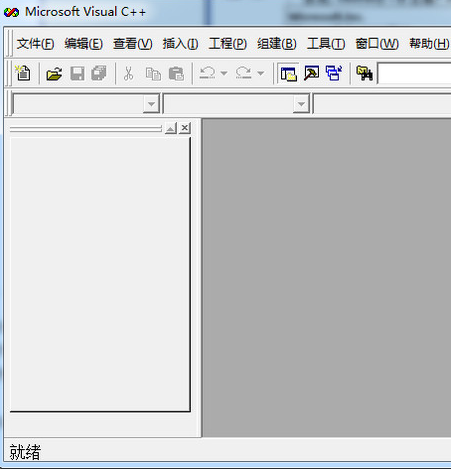Open the 文件(F) menu
The image size is (451, 472).
pyautogui.click(x=35, y=44)
